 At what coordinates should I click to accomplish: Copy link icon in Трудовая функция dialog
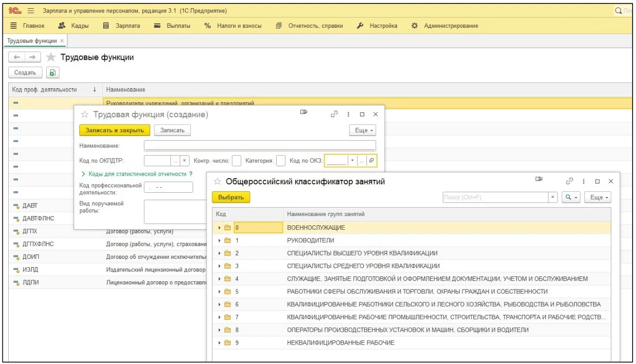point(334,114)
